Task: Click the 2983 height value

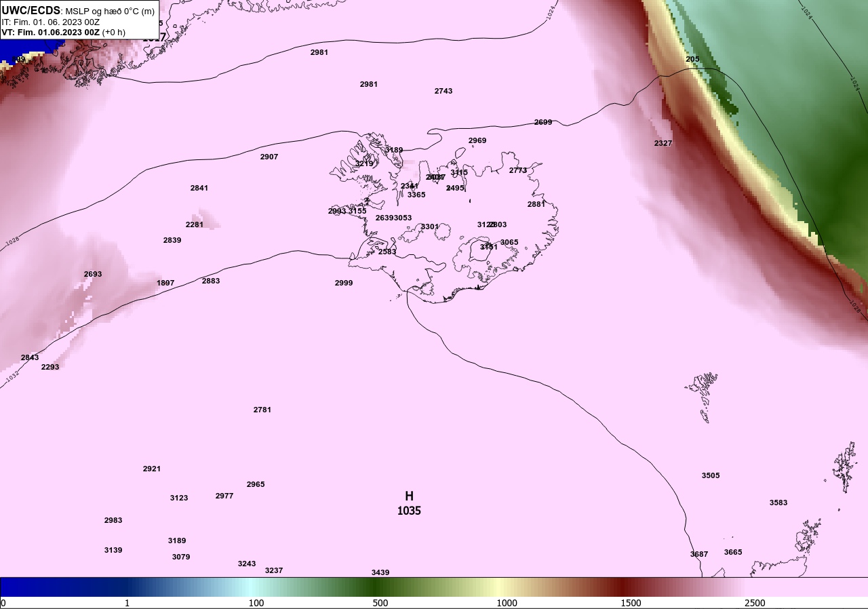Action: click(x=113, y=520)
